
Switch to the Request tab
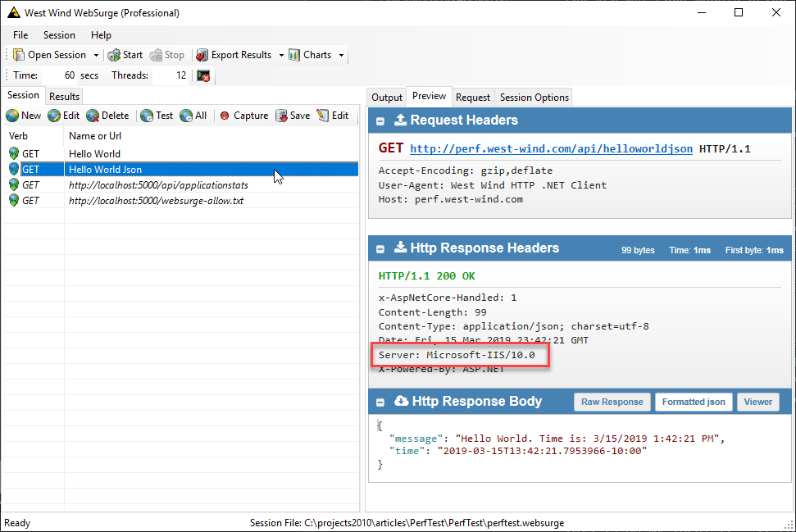click(472, 97)
